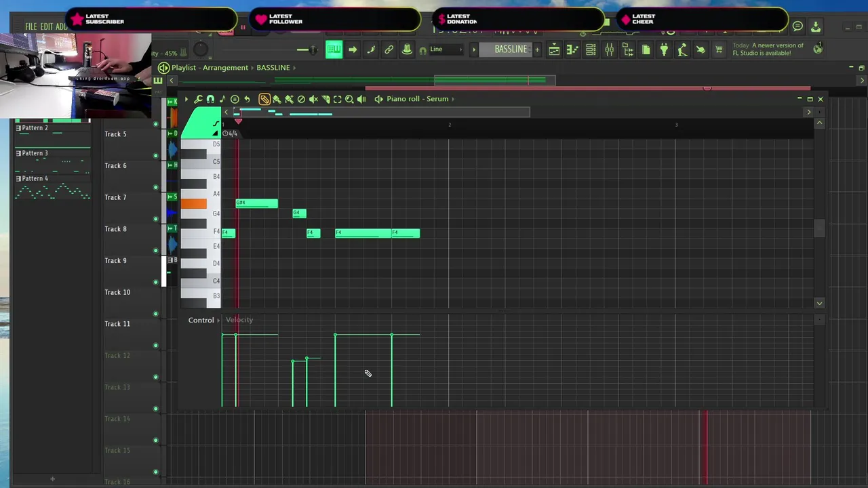Select the Slice tool in piano roll

click(325, 99)
